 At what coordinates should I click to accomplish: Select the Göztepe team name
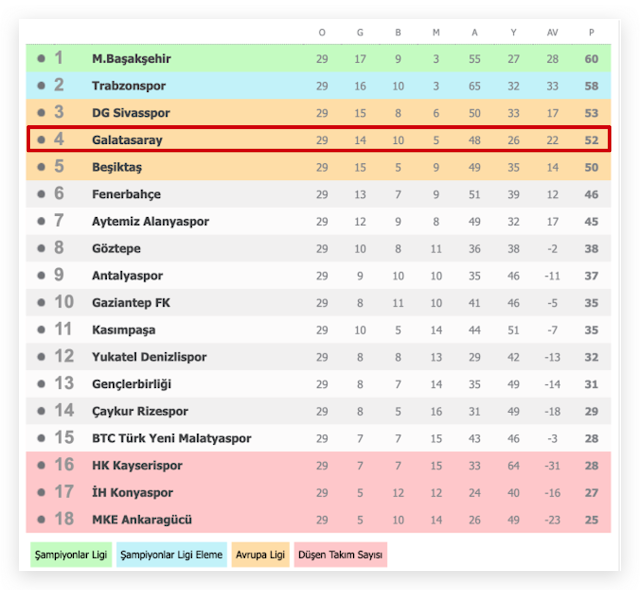[x=116, y=248]
